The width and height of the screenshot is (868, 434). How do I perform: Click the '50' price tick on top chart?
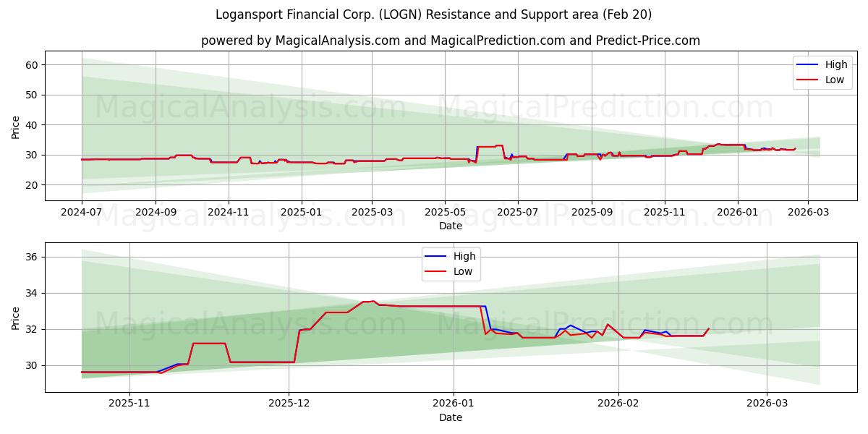click(x=33, y=95)
